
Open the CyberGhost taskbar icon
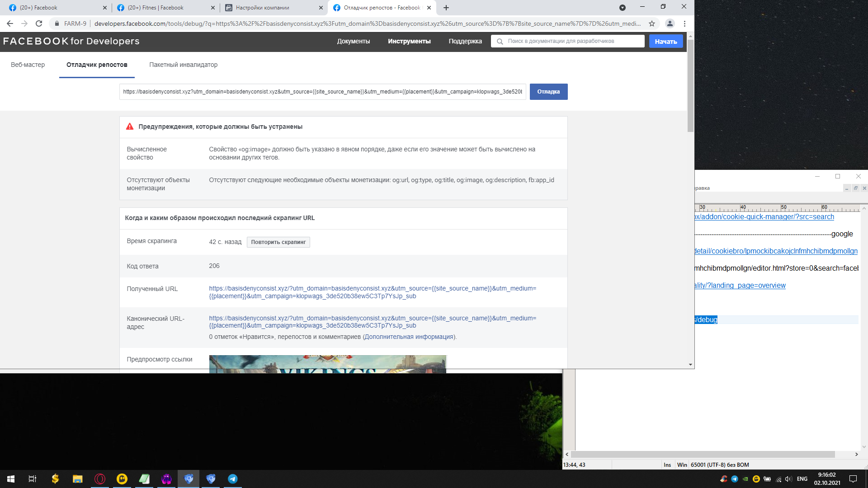pos(122,479)
